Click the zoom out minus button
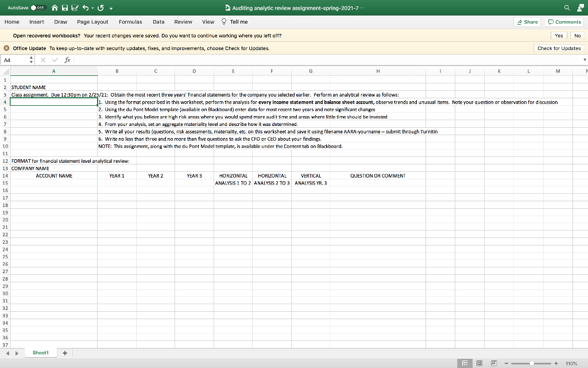Viewport: 588px width, 368px height. click(506, 363)
